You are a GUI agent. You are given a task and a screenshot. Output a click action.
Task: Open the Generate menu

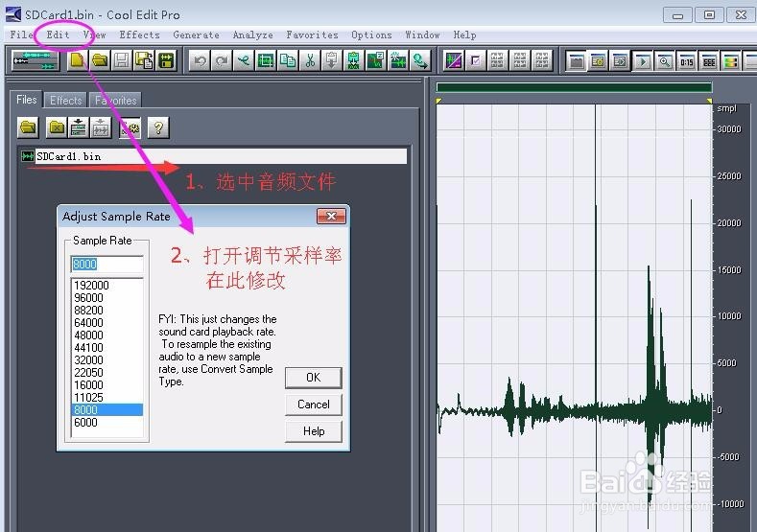point(196,35)
